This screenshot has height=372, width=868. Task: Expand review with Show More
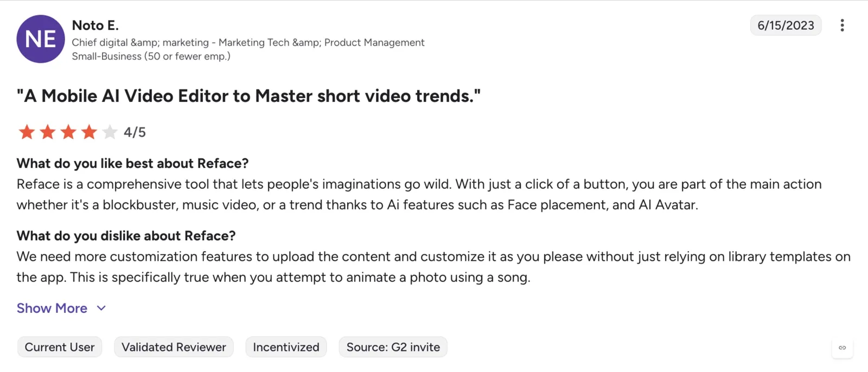point(52,308)
